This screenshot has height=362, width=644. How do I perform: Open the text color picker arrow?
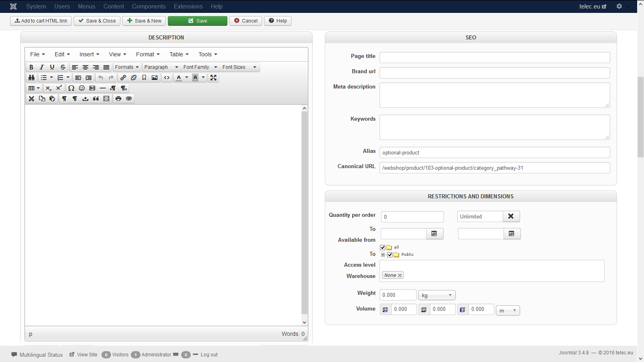point(187,78)
